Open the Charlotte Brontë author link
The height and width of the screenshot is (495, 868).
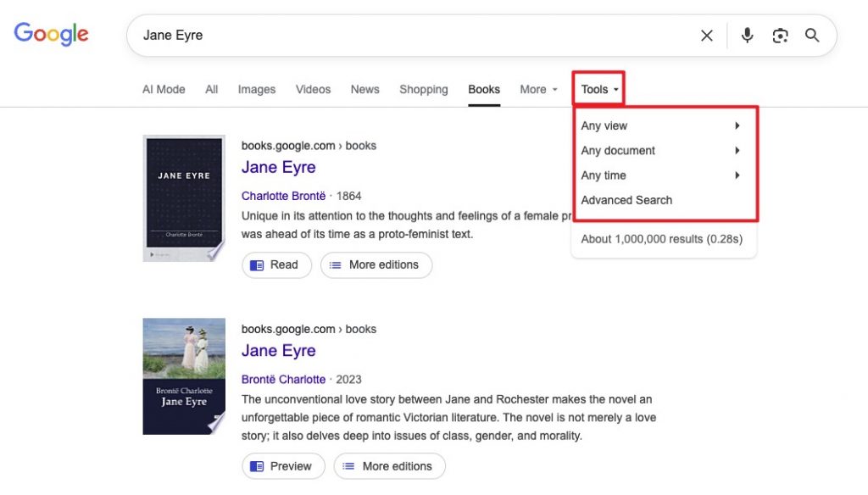(283, 196)
